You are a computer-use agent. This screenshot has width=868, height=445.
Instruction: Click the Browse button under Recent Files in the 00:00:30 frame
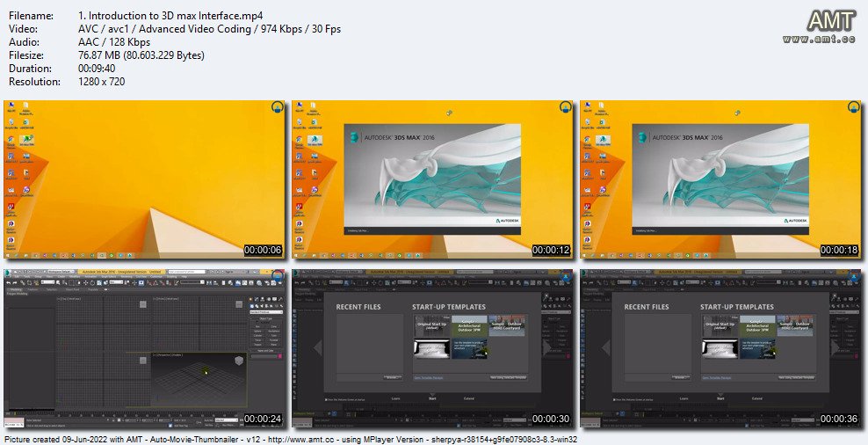click(393, 377)
